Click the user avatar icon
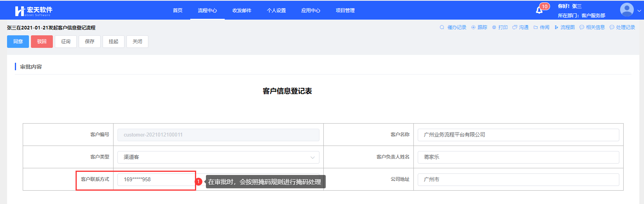Viewport: 644px width, 204px height. [x=626, y=10]
